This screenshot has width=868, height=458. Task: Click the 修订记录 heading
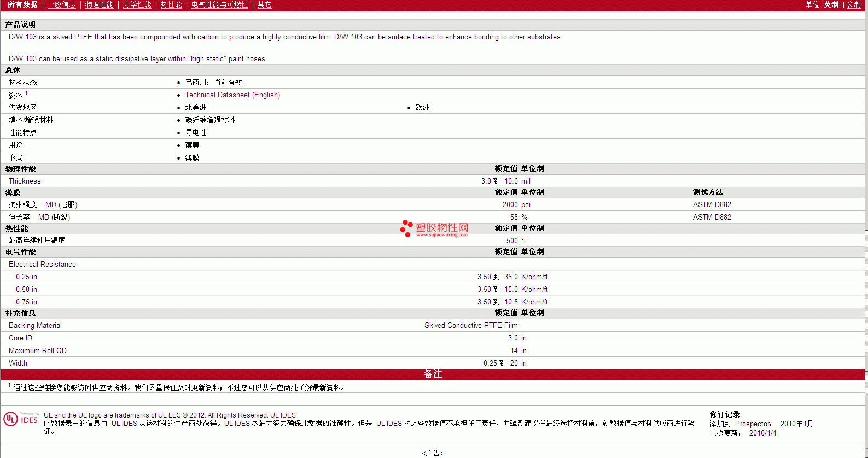click(725, 415)
